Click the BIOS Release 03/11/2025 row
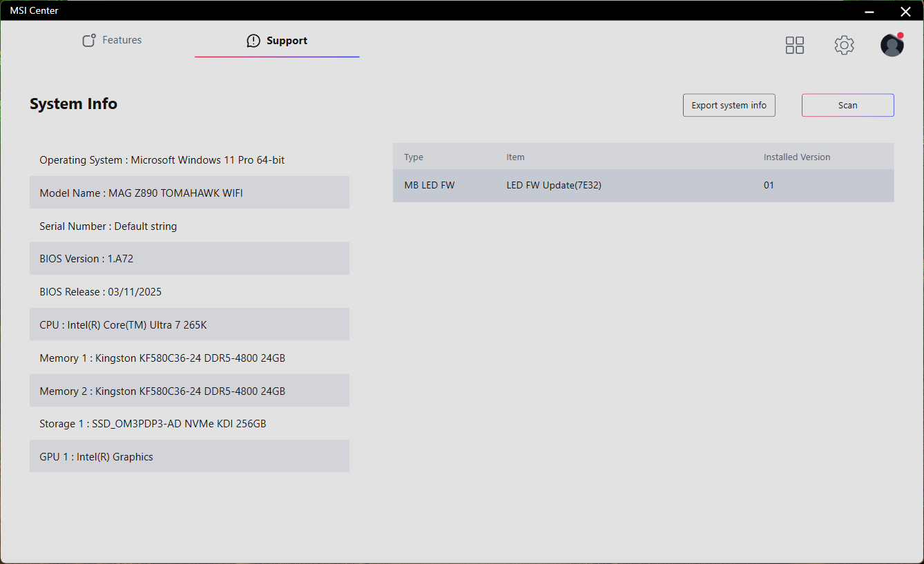Image resolution: width=924 pixels, height=564 pixels. coord(189,292)
